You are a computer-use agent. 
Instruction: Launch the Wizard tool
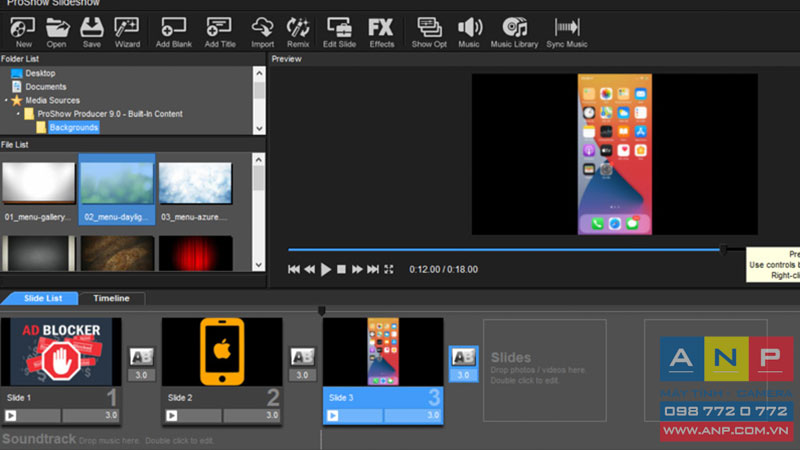click(127, 32)
